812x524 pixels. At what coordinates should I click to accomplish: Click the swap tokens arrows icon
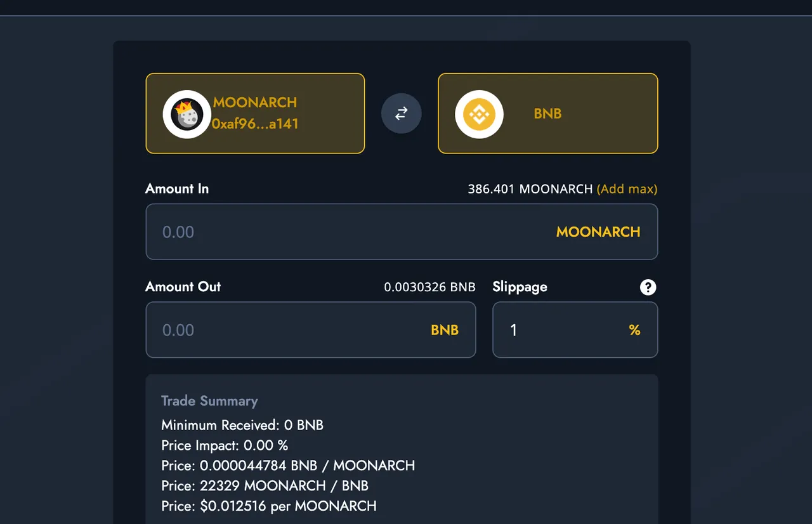click(x=401, y=114)
